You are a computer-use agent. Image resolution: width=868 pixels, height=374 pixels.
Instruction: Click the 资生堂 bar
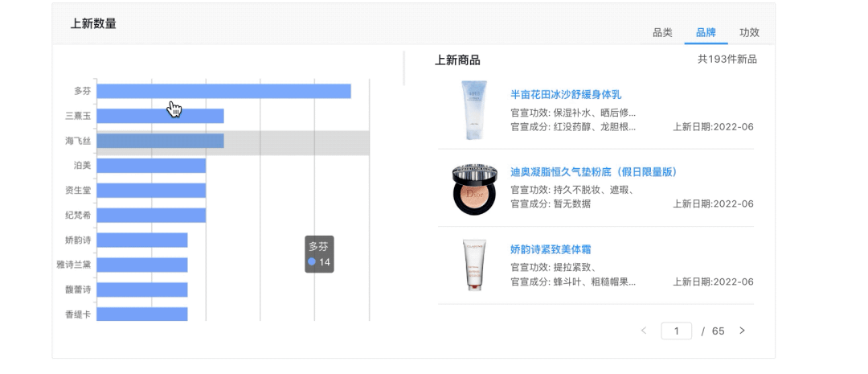(151, 191)
